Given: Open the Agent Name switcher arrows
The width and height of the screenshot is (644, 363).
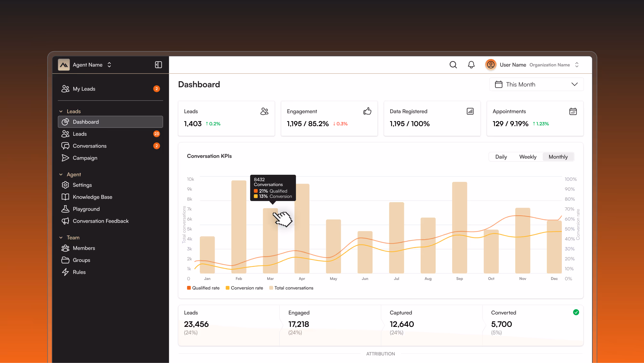Looking at the screenshot, I should click(x=109, y=65).
